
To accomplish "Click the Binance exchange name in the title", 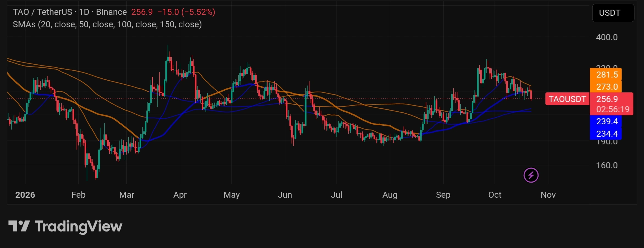I will coord(111,12).
